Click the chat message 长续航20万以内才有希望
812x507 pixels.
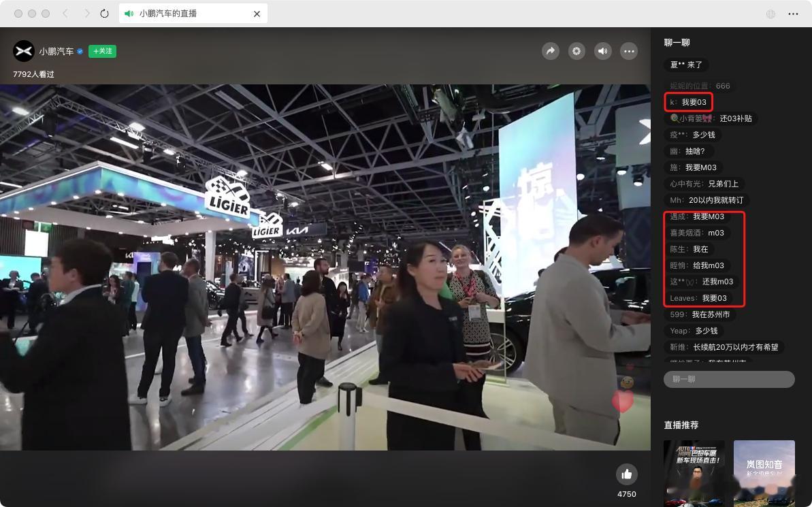724,347
